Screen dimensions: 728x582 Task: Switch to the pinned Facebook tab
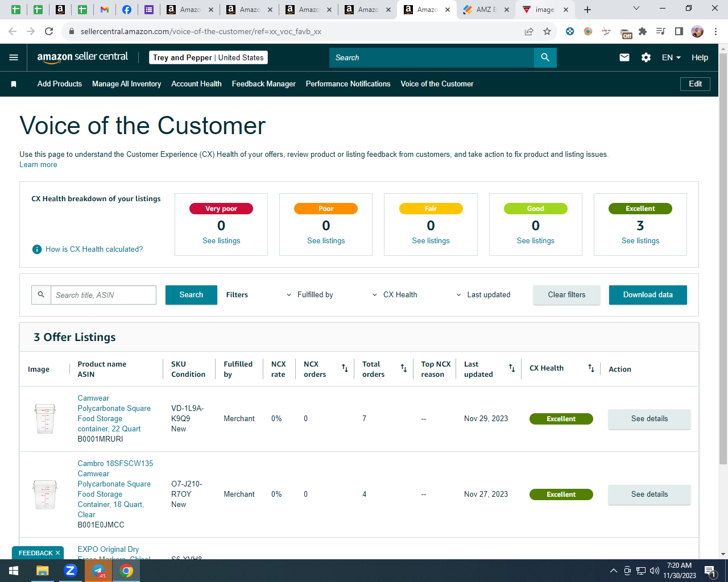(x=127, y=10)
